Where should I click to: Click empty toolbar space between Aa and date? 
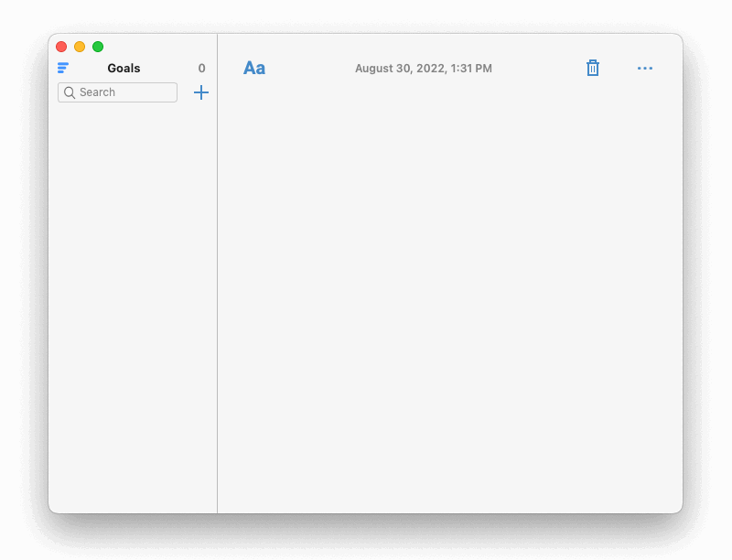click(310, 68)
